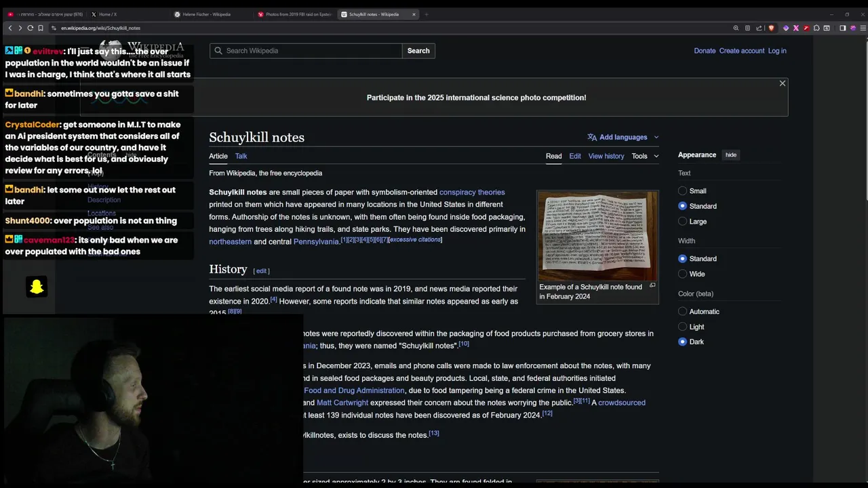This screenshot has width=868, height=488.
Task: Open reader mode icon in address bar
Action: pos(747,28)
